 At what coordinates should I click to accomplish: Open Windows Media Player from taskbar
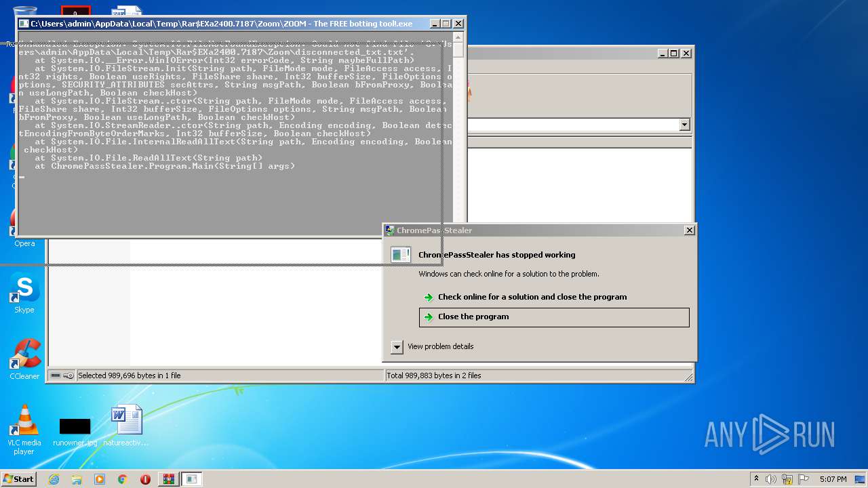[x=100, y=479]
